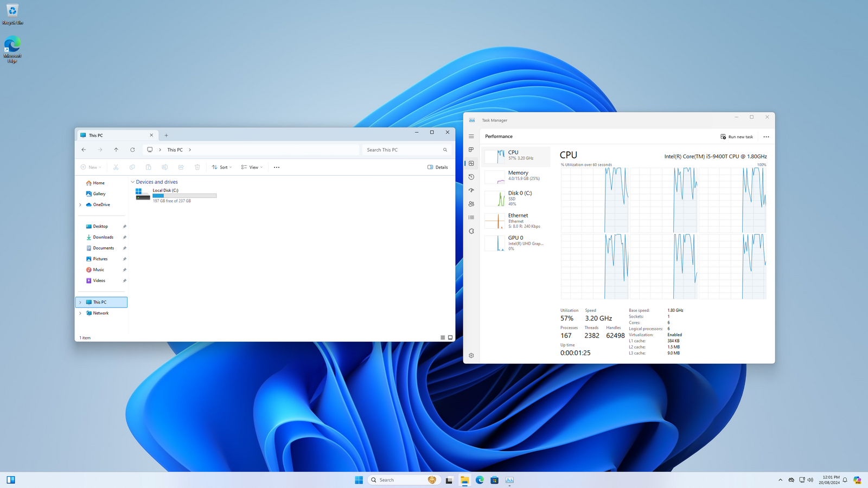Click Refresh in File Explorer

point(132,150)
